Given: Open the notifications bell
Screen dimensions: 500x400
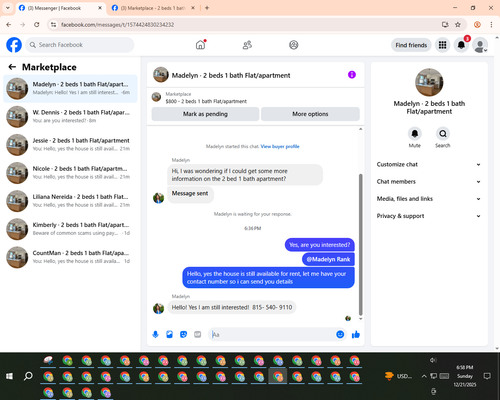Looking at the screenshot, I should pyautogui.click(x=461, y=45).
